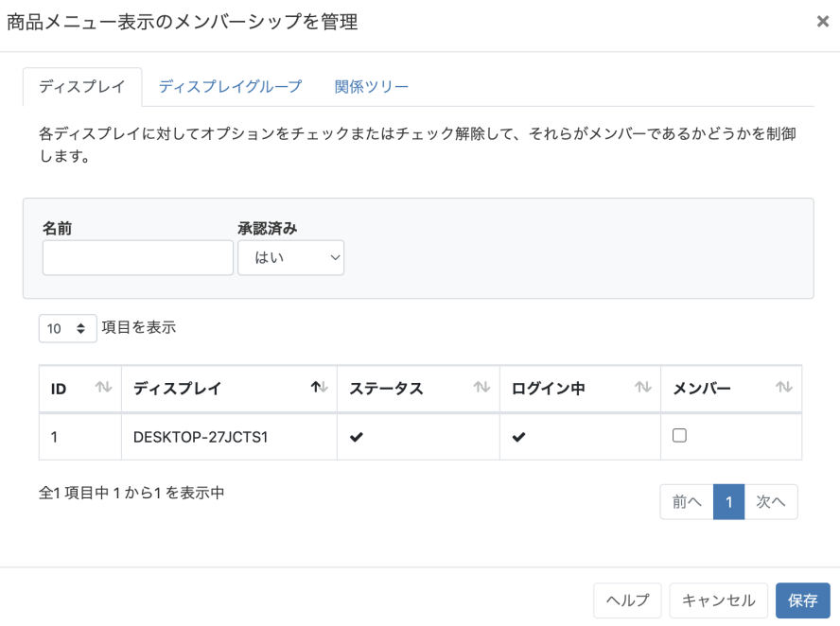Sort by メンバー column arrow icon
The width and height of the screenshot is (840, 626).
[784, 387]
